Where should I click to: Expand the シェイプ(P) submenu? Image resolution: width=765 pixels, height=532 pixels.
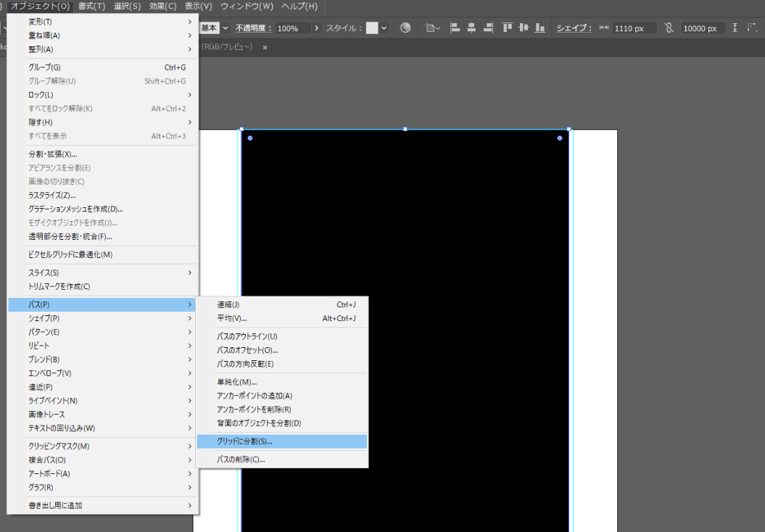pos(102,318)
